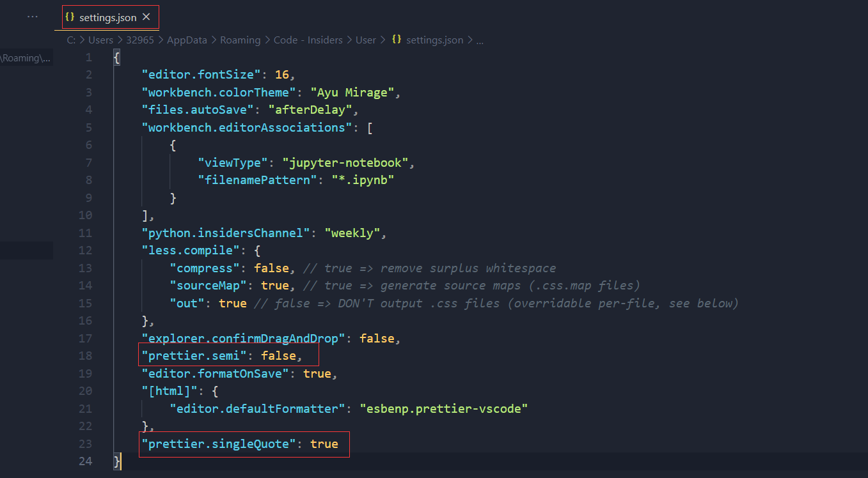Open the Users breadcrumb segment

100,40
